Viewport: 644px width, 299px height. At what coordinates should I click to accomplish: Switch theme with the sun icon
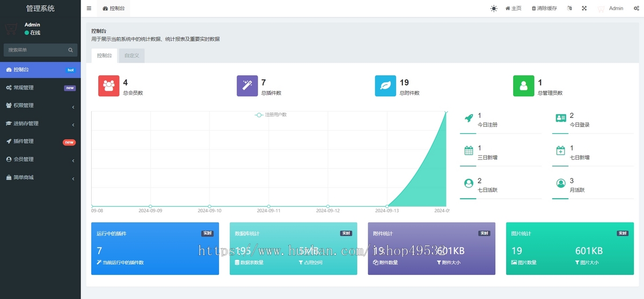[494, 9]
